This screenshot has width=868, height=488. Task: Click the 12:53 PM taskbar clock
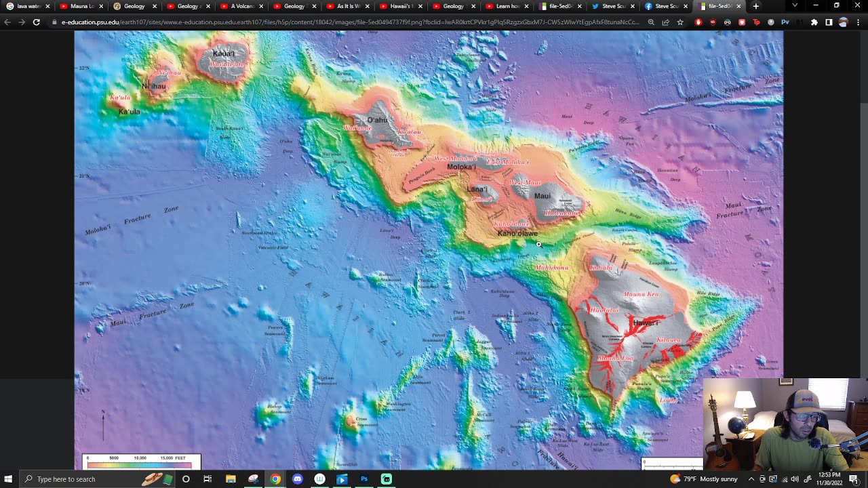(x=829, y=479)
